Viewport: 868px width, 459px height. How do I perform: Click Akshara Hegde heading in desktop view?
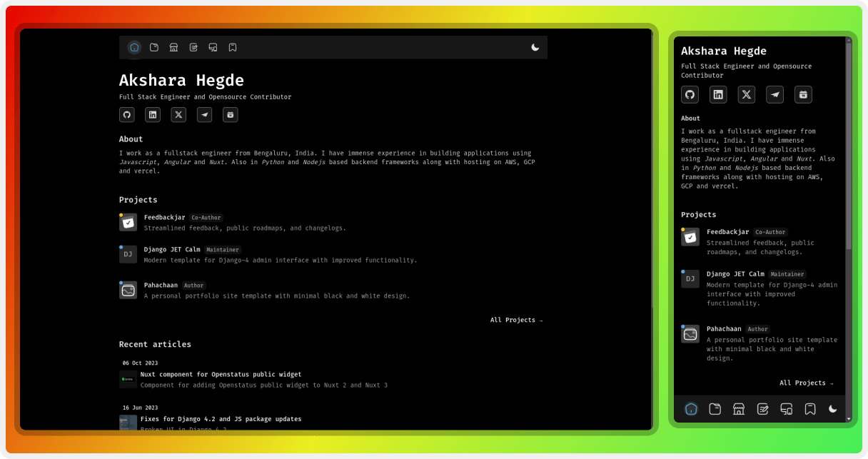pyautogui.click(x=181, y=81)
